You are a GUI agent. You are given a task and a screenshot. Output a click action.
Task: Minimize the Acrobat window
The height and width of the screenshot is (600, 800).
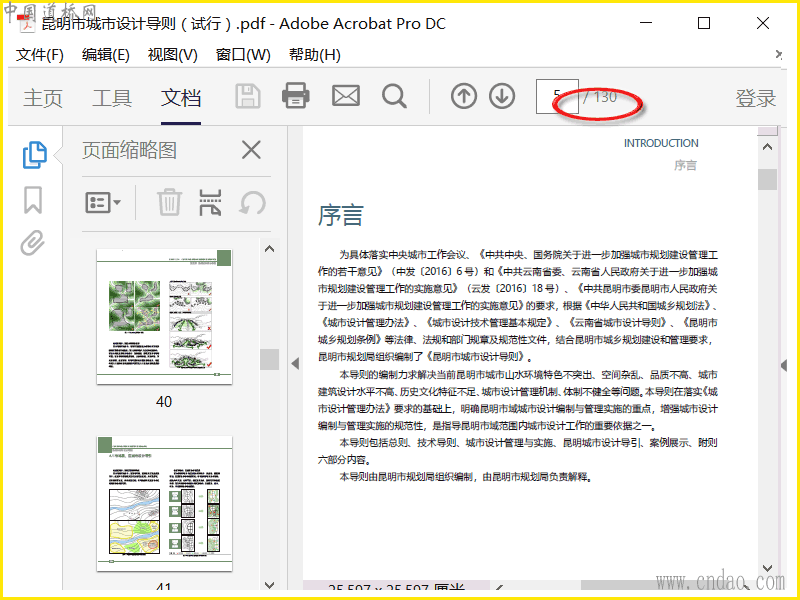click(646, 23)
